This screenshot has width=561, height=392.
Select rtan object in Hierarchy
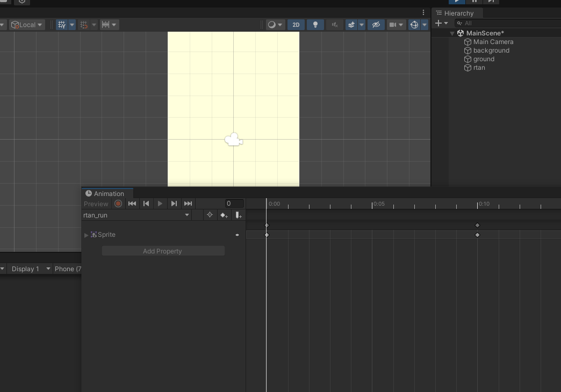[479, 68]
